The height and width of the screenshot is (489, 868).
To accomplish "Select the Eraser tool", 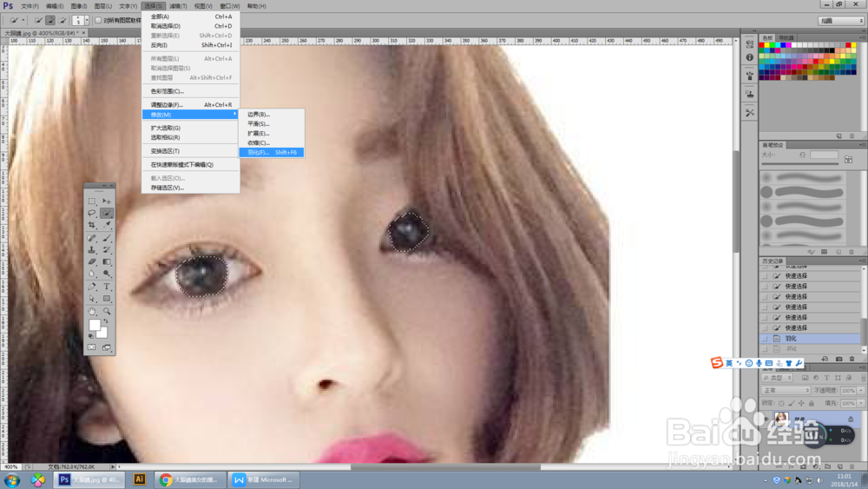I will [92, 262].
